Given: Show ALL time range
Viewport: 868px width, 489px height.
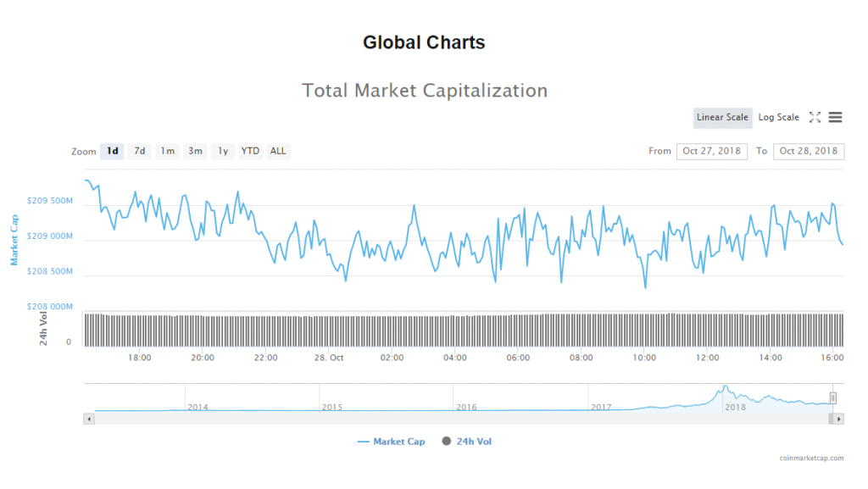Looking at the screenshot, I should tap(278, 152).
